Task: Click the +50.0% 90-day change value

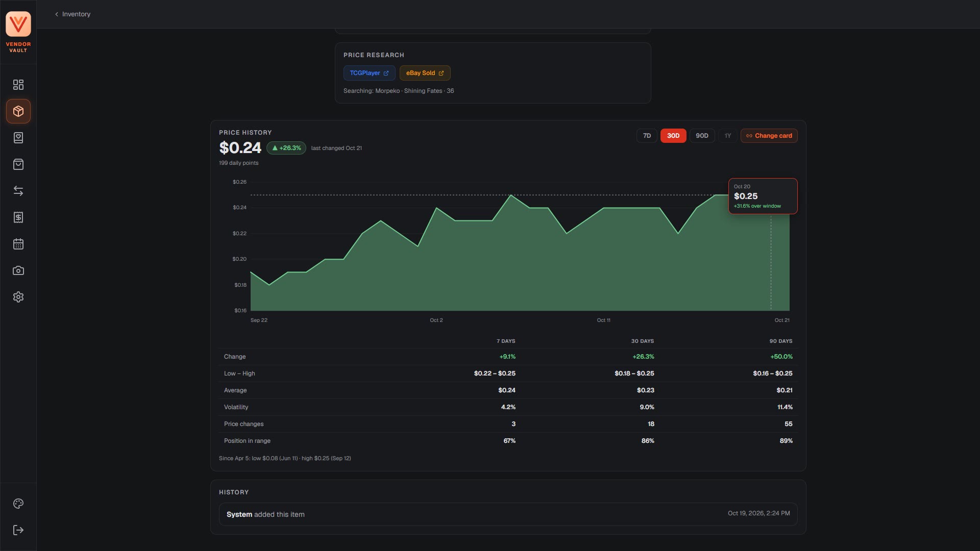Action: pyautogui.click(x=781, y=357)
